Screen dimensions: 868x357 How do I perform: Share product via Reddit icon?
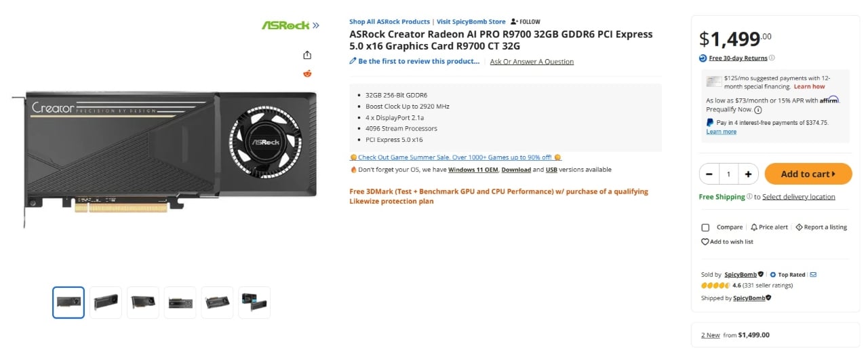pos(307,73)
